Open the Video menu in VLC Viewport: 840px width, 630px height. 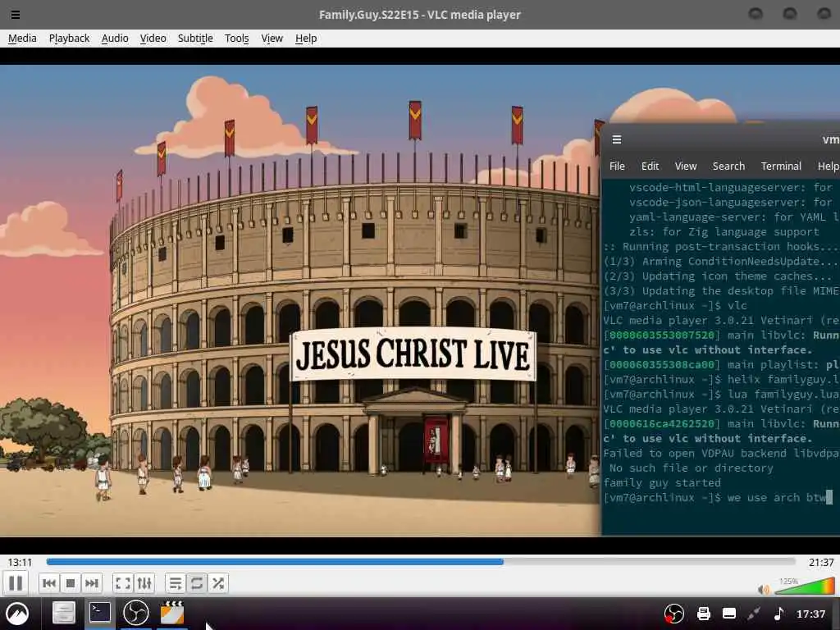153,38
